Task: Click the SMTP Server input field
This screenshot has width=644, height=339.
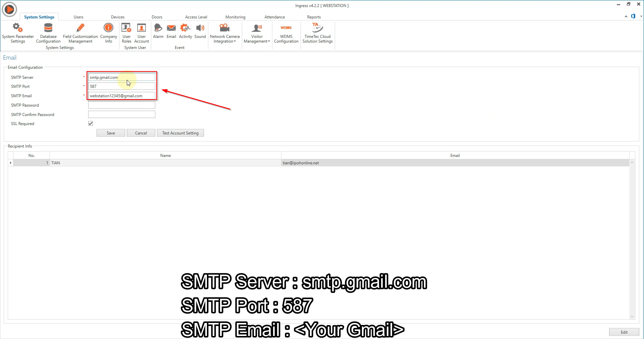Action: click(x=122, y=77)
